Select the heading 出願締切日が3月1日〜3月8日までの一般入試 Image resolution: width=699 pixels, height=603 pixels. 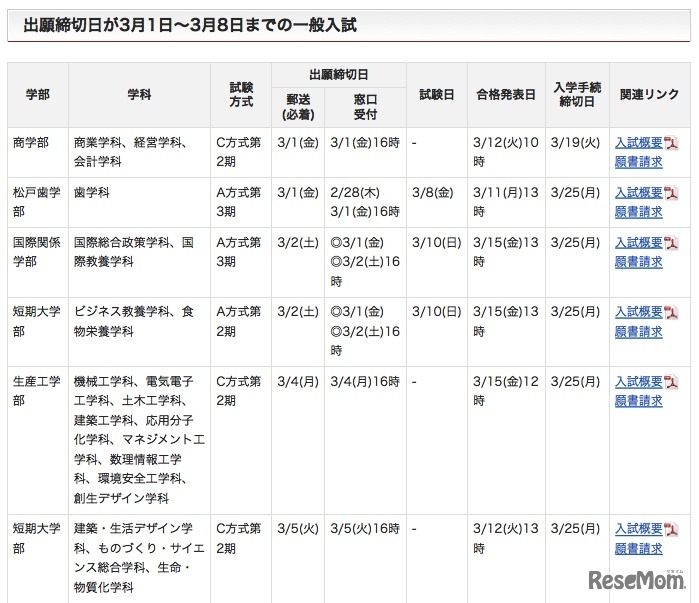point(190,25)
